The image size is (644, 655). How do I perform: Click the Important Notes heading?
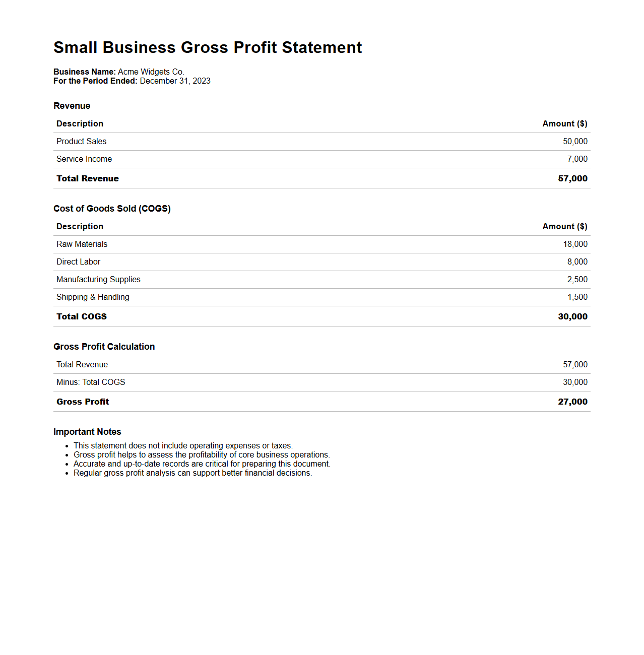pyautogui.click(x=87, y=432)
